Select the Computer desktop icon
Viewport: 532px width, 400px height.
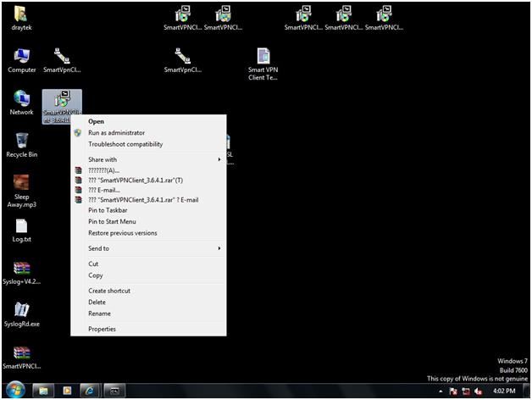coord(21,61)
